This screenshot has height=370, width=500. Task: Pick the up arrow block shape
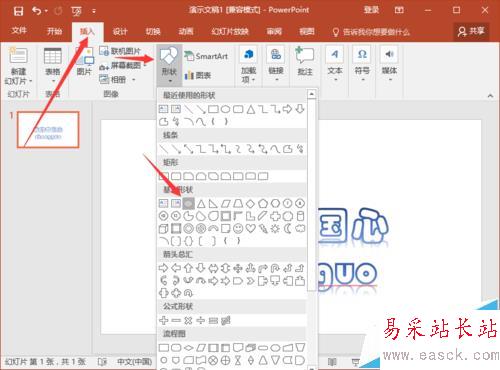[188, 268]
